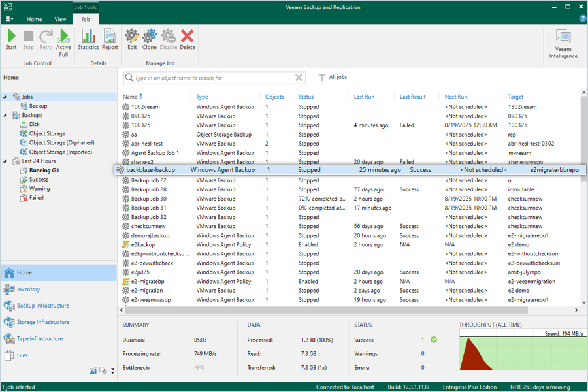Select the Success node

(x=35, y=180)
